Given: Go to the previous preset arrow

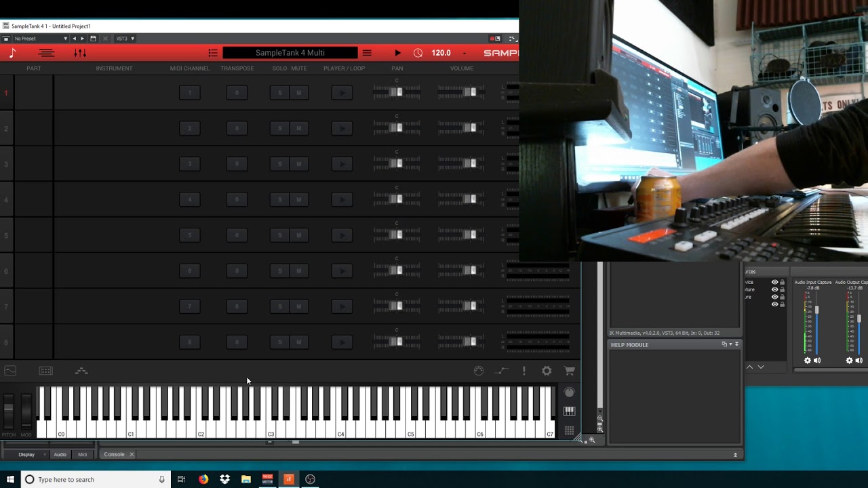Looking at the screenshot, I should [x=75, y=39].
